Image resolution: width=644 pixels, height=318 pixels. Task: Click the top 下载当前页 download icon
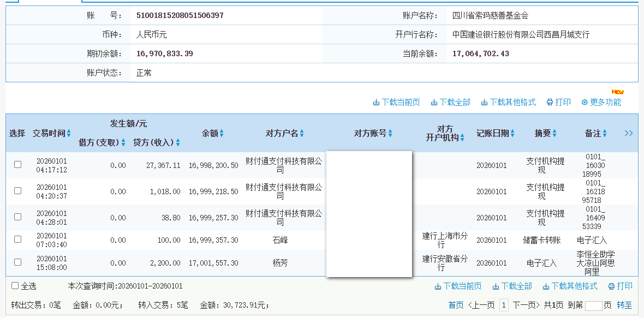(376, 103)
